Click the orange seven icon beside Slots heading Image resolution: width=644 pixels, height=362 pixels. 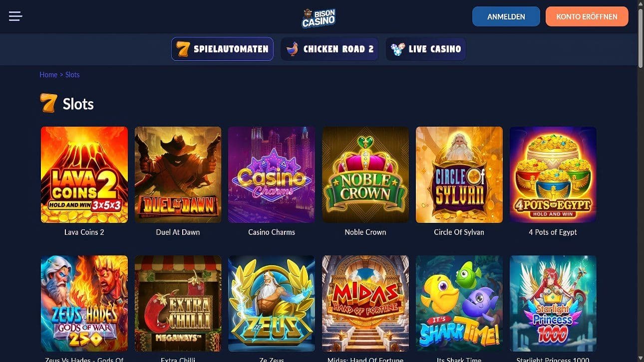click(48, 103)
